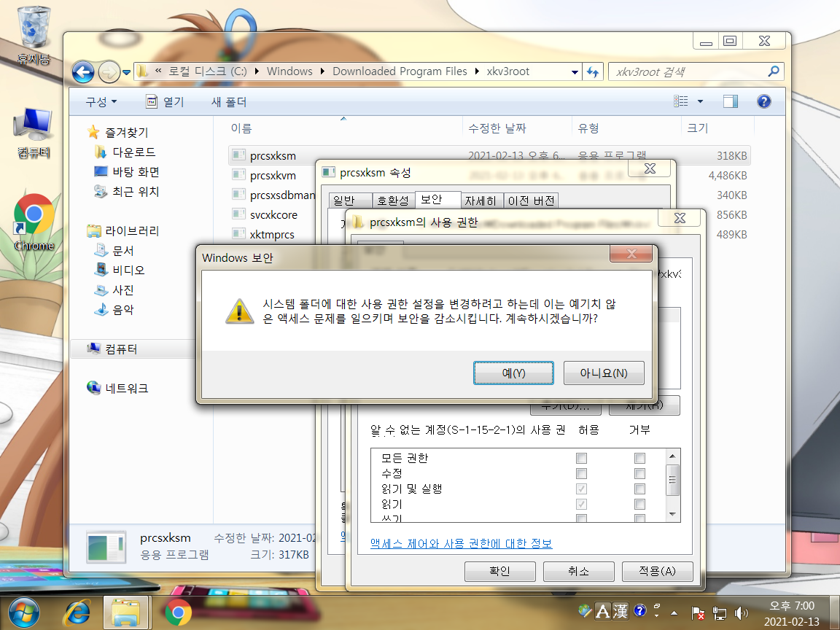
Task: Click the IME 'A' input mode icon
Action: (x=603, y=611)
